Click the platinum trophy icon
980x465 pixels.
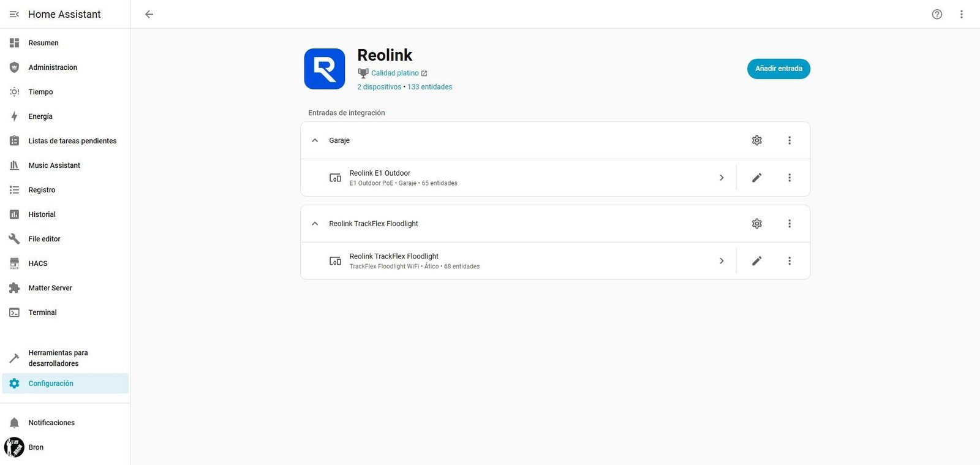click(x=363, y=73)
